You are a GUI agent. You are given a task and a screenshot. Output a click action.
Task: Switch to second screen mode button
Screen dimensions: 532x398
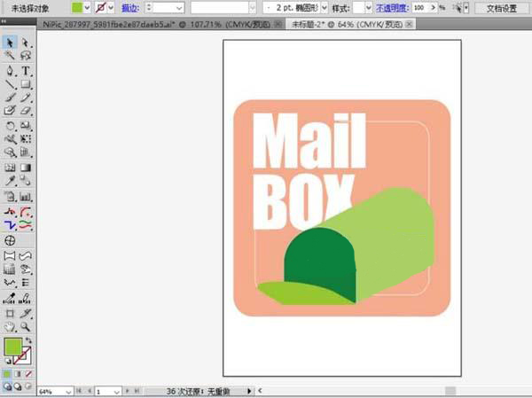tap(18, 386)
